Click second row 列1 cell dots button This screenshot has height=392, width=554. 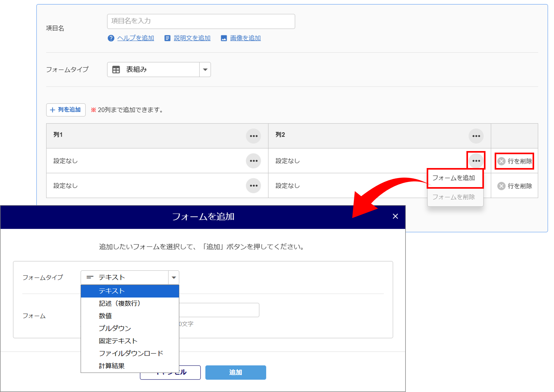[253, 186]
